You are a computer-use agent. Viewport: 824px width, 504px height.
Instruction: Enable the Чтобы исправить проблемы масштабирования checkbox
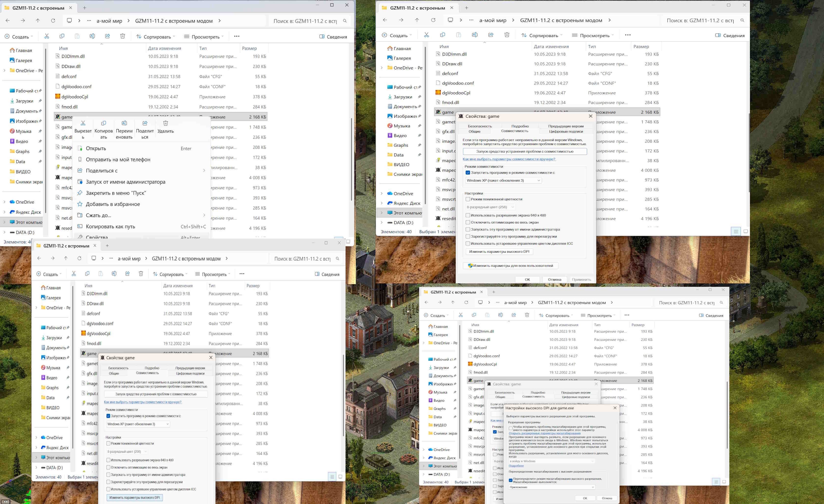click(x=511, y=428)
